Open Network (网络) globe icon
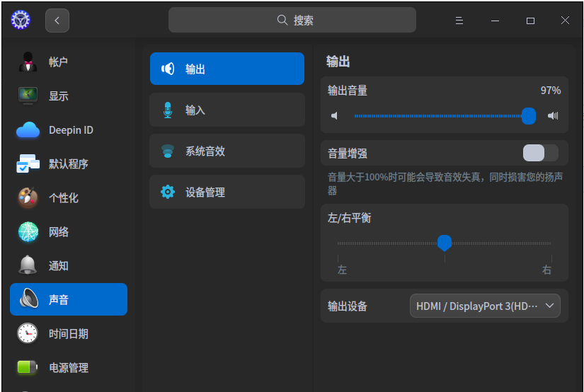Screen dimensions: 584x392 coord(28,232)
